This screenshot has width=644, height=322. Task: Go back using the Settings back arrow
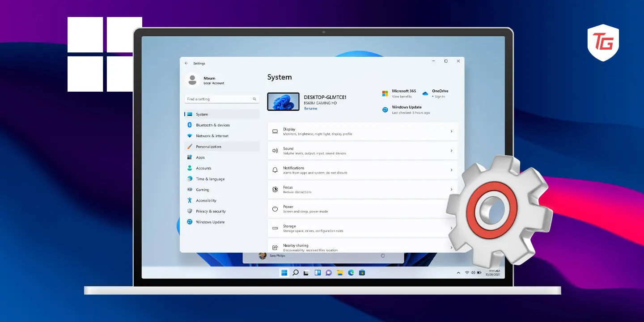coord(186,64)
